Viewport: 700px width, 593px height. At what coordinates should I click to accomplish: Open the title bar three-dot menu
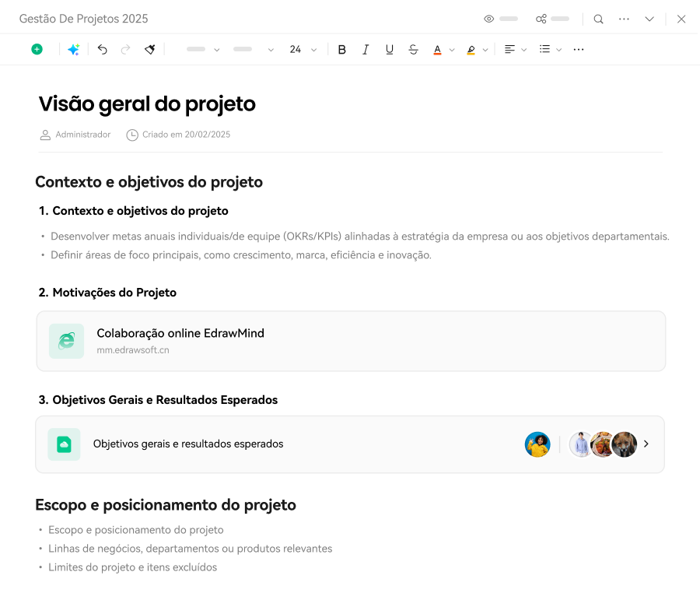624,19
